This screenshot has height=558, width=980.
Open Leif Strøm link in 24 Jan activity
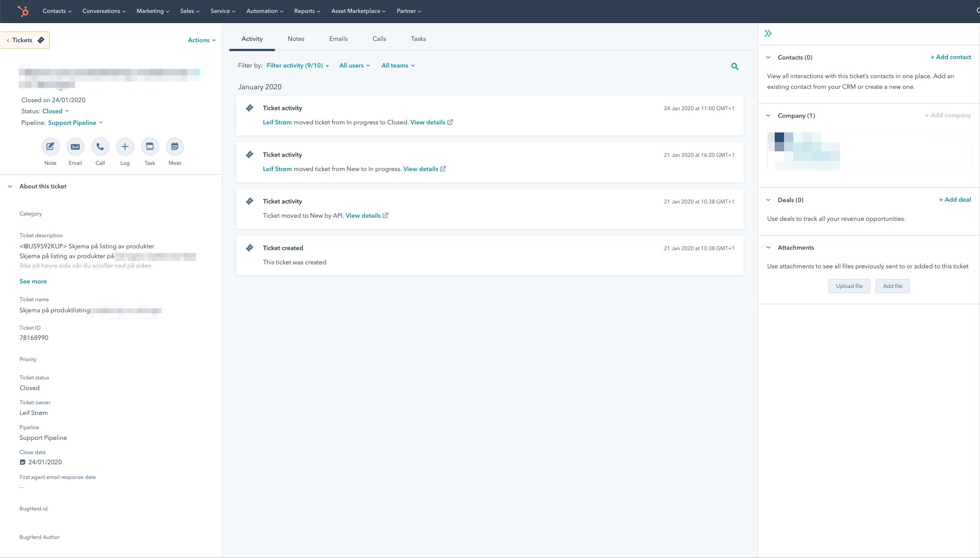tap(277, 122)
